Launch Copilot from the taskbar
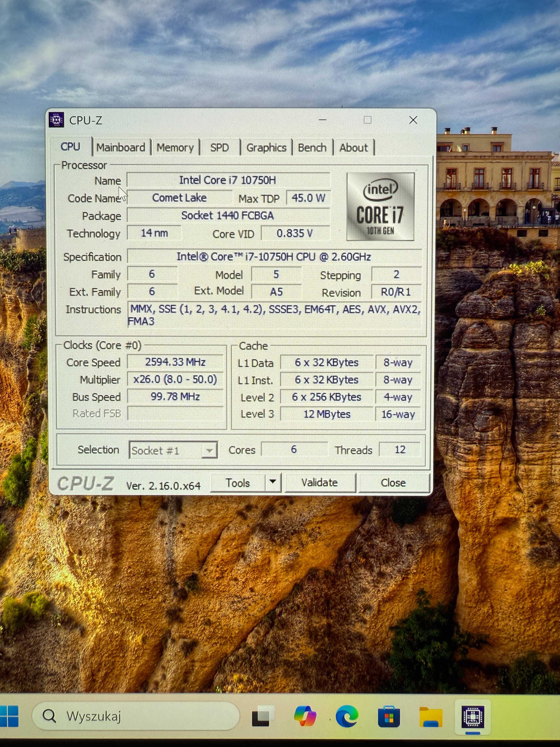 pyautogui.click(x=305, y=716)
